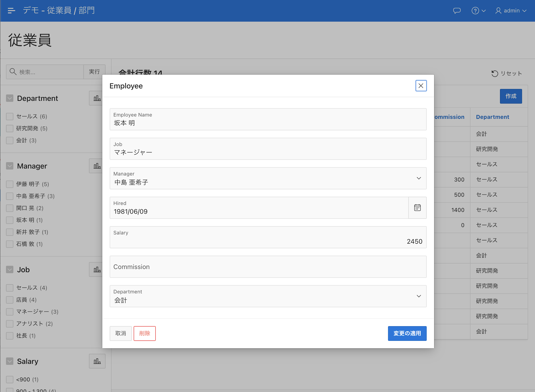
Task: Check the アナリスト job filter
Action: tap(10, 324)
